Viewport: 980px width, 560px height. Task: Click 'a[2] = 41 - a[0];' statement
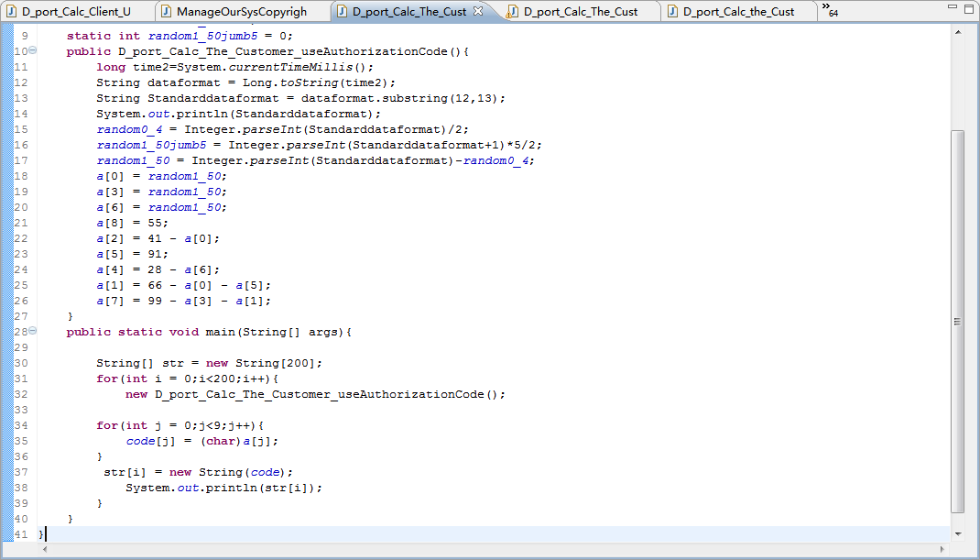158,238
